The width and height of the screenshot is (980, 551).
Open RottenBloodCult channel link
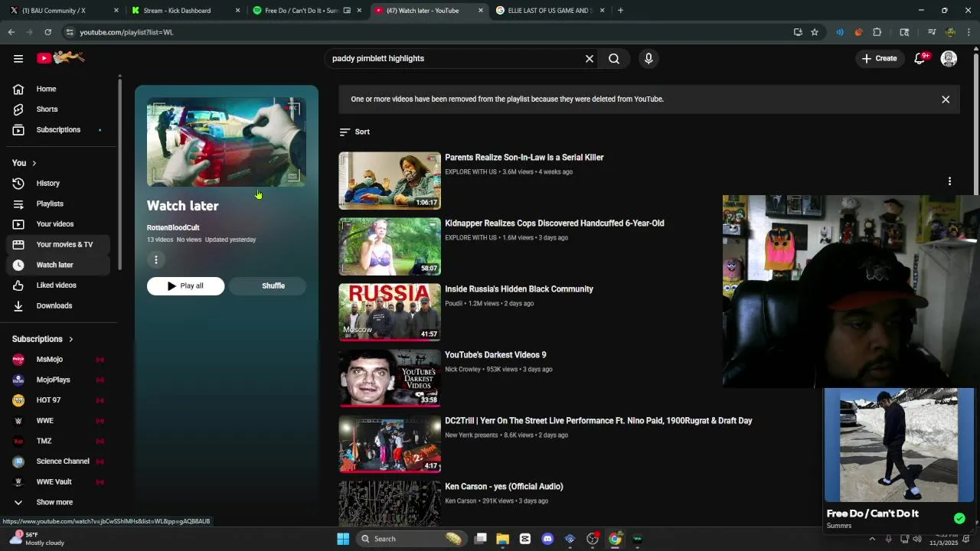coord(173,227)
